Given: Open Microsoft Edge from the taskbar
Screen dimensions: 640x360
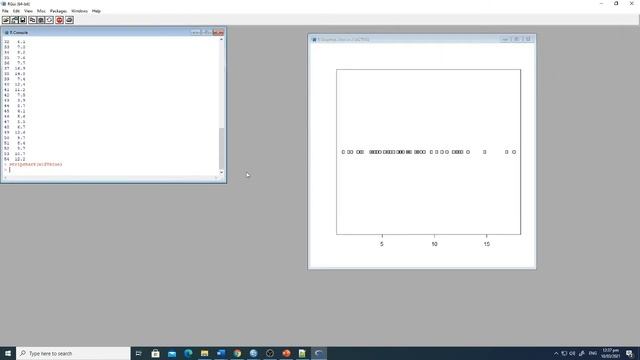Looking at the screenshot, I should (x=188, y=353).
